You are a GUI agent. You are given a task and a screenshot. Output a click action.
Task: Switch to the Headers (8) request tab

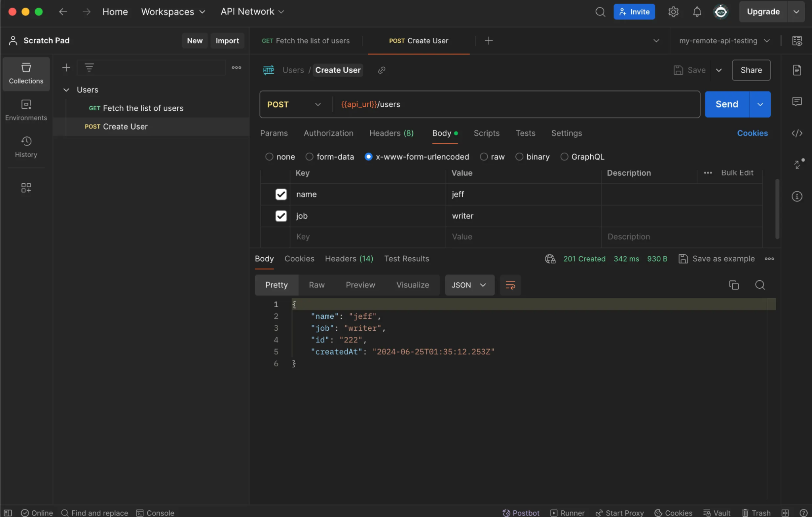coord(391,133)
